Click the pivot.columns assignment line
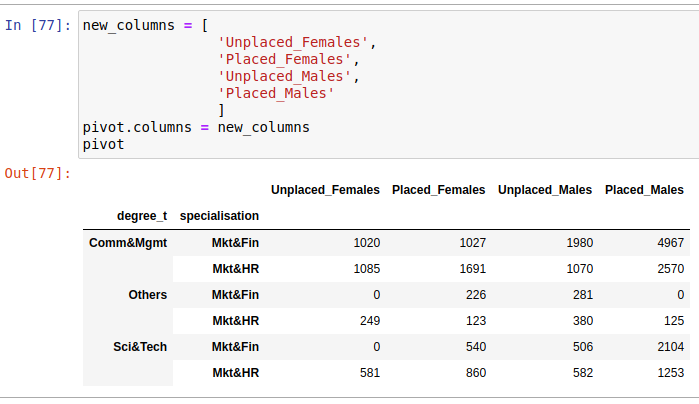This screenshot has width=699, height=404. (196, 127)
